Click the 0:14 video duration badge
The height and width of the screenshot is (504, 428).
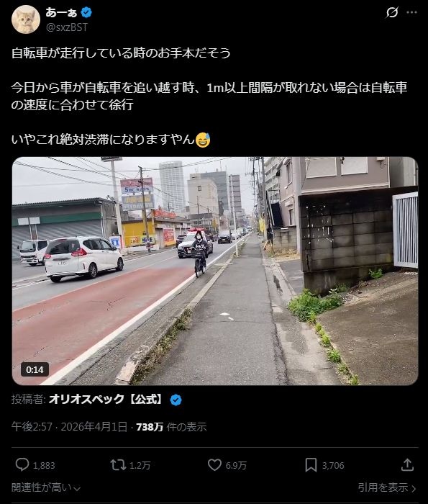(35, 369)
